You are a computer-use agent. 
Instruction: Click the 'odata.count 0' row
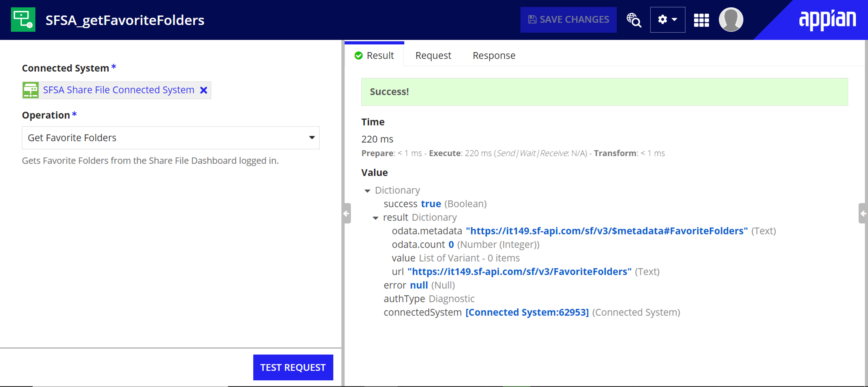click(x=465, y=244)
